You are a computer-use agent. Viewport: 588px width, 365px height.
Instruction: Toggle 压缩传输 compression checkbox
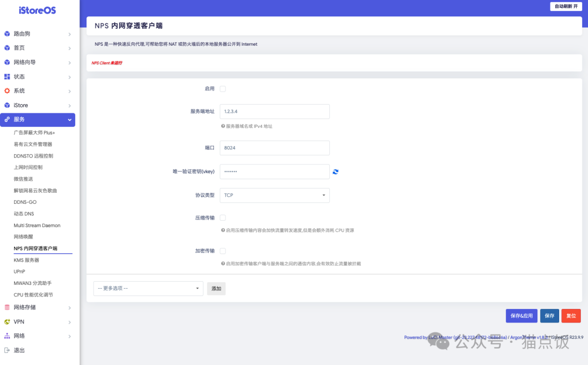click(223, 217)
